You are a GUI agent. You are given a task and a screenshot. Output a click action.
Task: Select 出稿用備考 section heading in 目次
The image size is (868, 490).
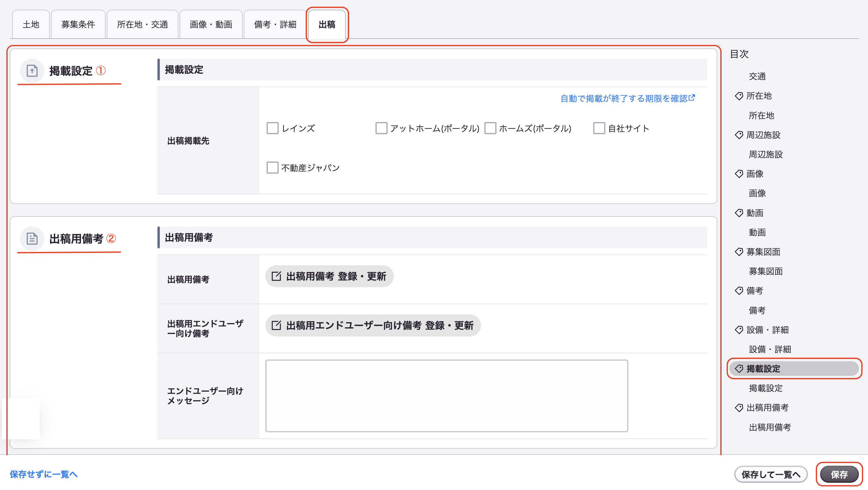(x=768, y=407)
